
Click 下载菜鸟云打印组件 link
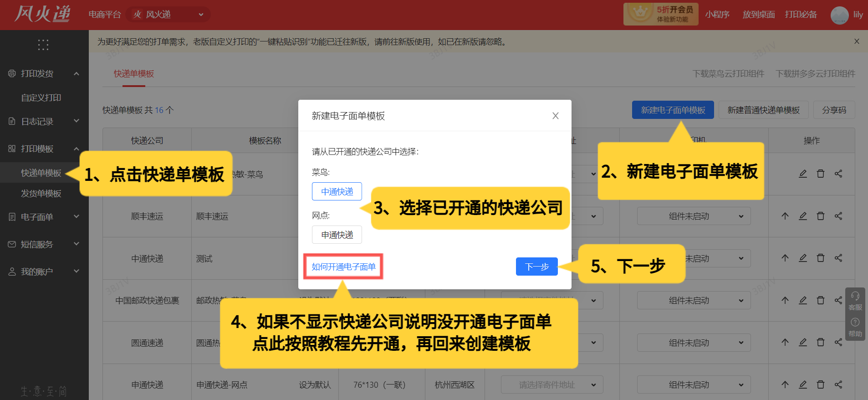tap(728, 73)
